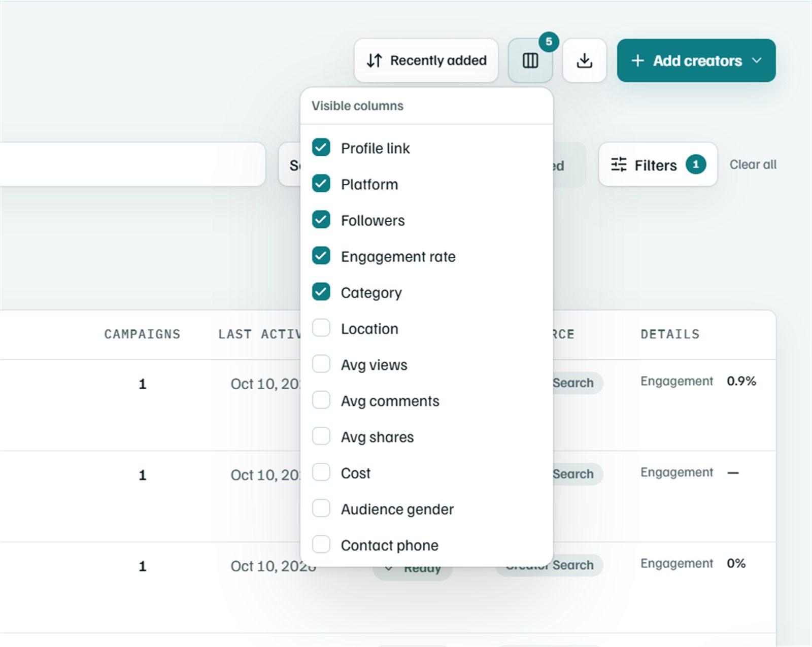Screen dimensions: 812x647
Task: Click the 0.9% engagement value
Action: point(741,381)
